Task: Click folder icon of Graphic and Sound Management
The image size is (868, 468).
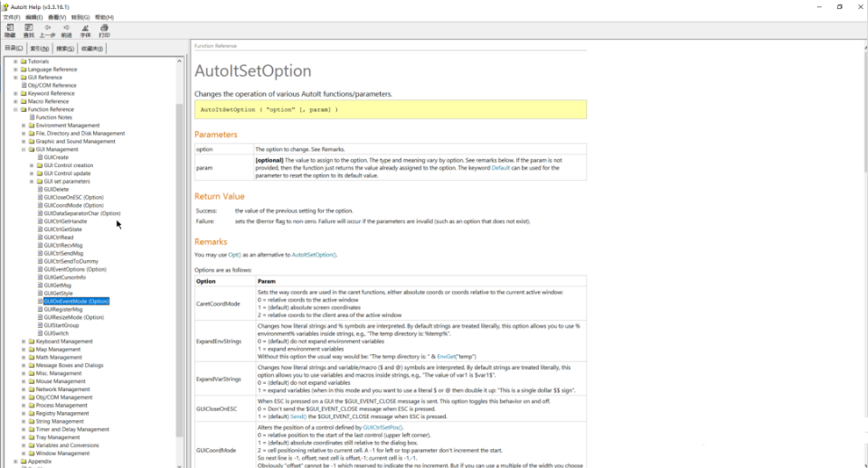Action: tap(32, 142)
